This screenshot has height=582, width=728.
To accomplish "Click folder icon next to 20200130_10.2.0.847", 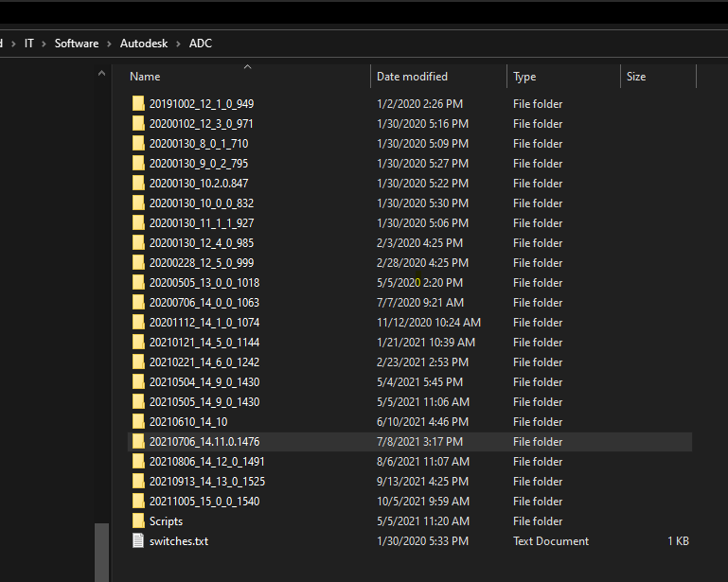I will 138,184.
